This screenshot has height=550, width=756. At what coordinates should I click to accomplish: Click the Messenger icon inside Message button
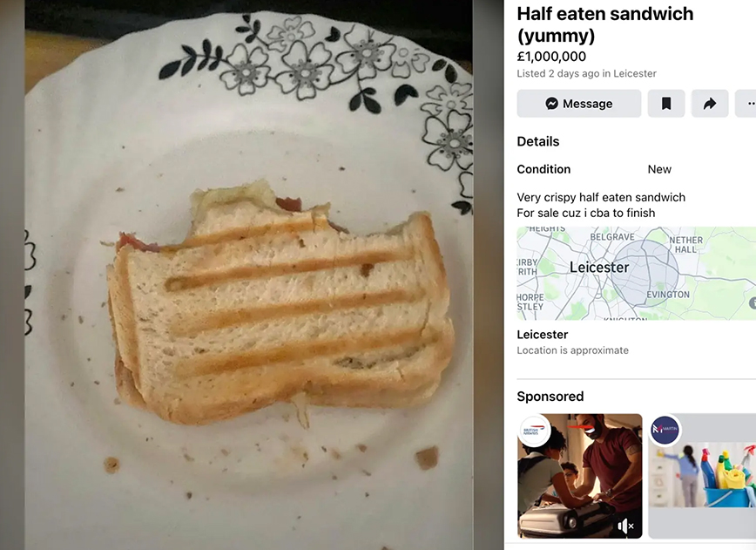[551, 103]
